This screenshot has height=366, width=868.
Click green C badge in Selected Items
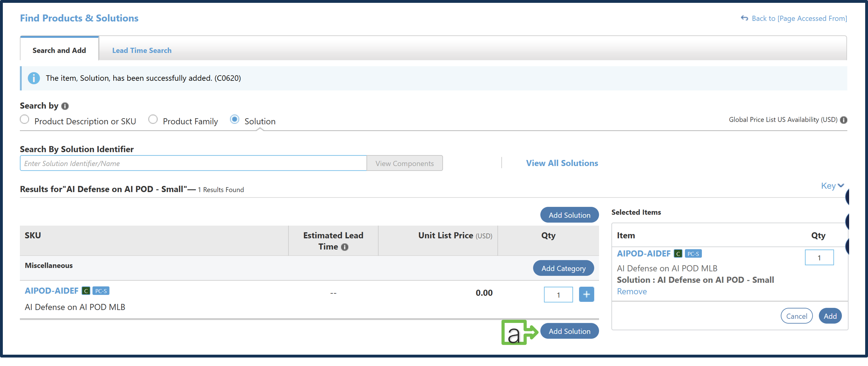click(678, 253)
